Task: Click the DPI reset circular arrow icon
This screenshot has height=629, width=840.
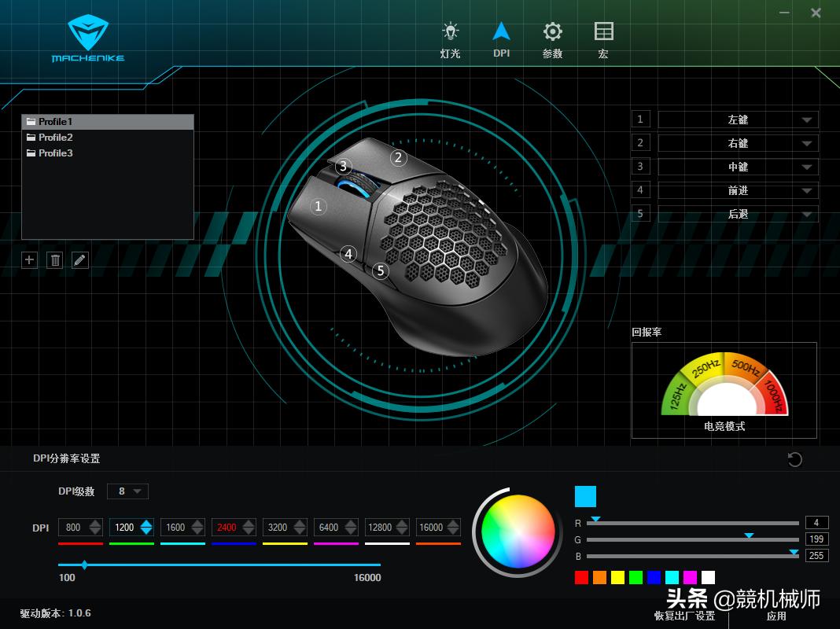Action: pyautogui.click(x=794, y=460)
